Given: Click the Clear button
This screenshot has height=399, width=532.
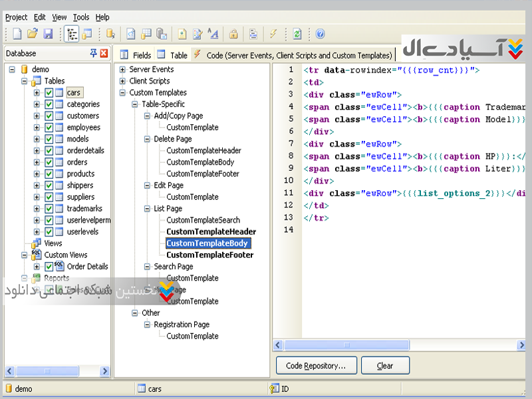Looking at the screenshot, I should coord(385,365).
